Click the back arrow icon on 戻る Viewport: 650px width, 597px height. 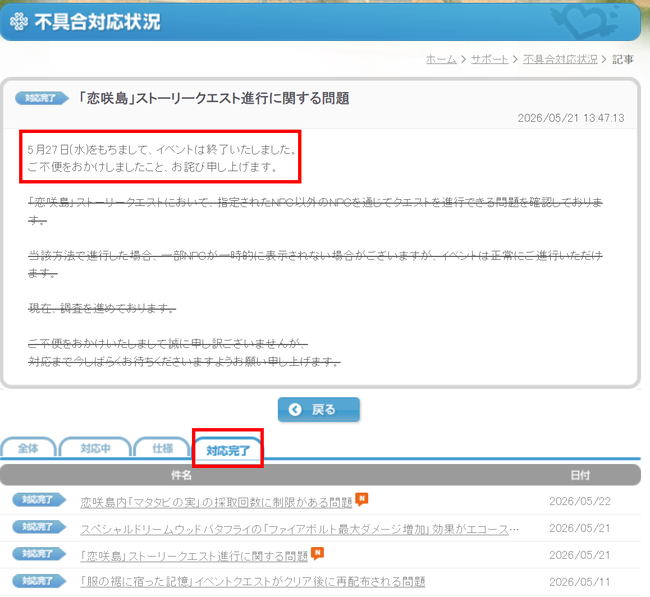295,410
